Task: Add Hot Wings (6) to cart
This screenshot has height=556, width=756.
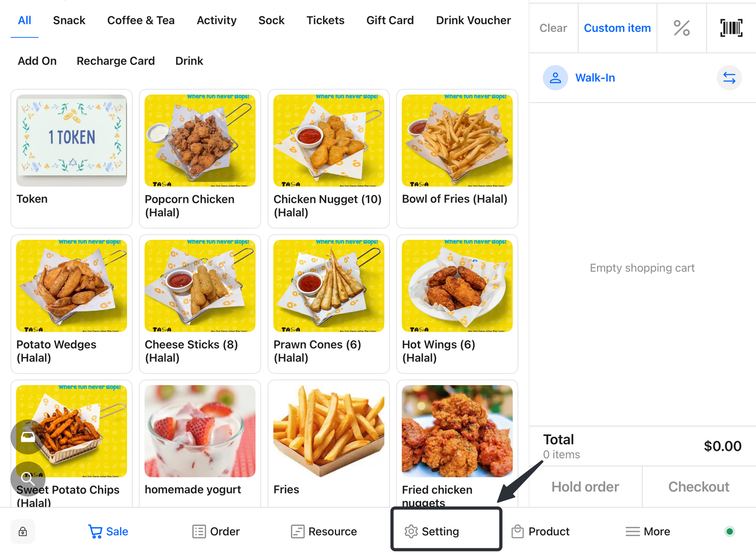Action: pos(457,303)
